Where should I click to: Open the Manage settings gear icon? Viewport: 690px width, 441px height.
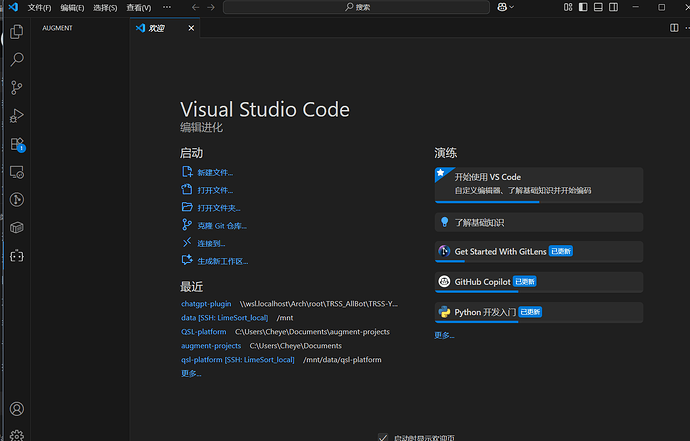17,435
